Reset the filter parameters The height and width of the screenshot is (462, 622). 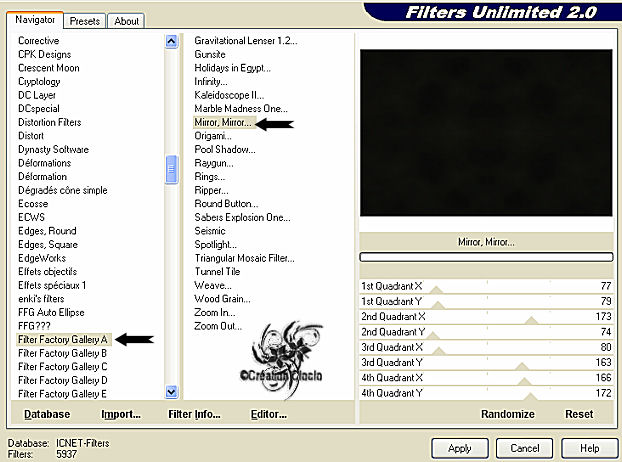click(579, 413)
